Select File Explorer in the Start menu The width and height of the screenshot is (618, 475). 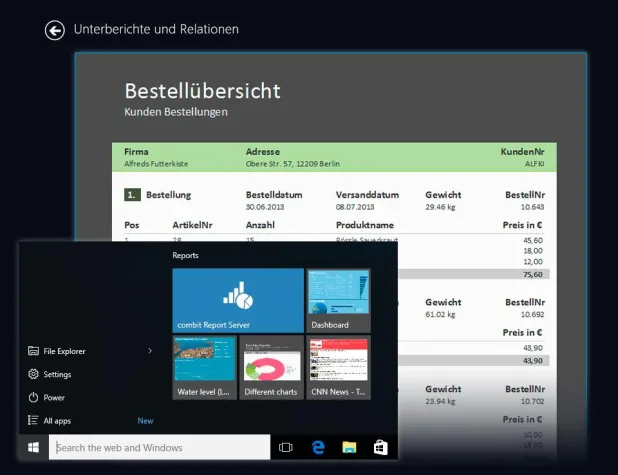(64, 351)
